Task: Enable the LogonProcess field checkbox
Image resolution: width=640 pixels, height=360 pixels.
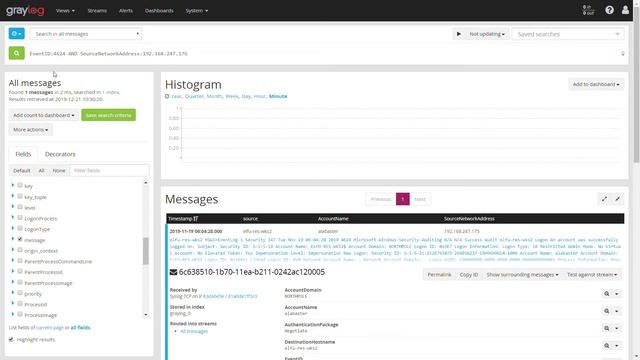Action: point(20,218)
